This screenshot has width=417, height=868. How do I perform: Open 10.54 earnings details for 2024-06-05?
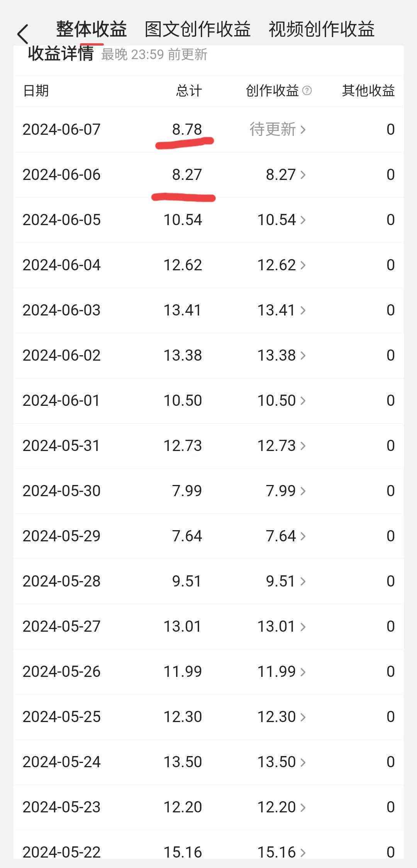(x=281, y=220)
